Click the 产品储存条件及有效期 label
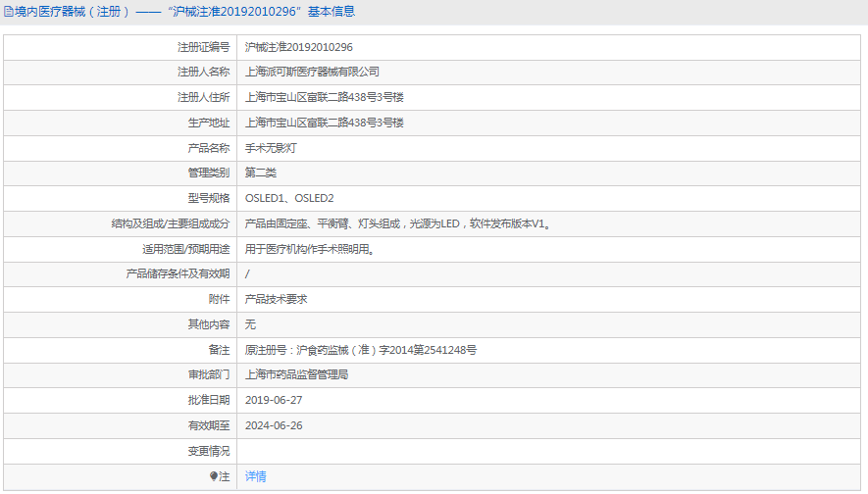This screenshot has width=868, height=494. coord(178,273)
